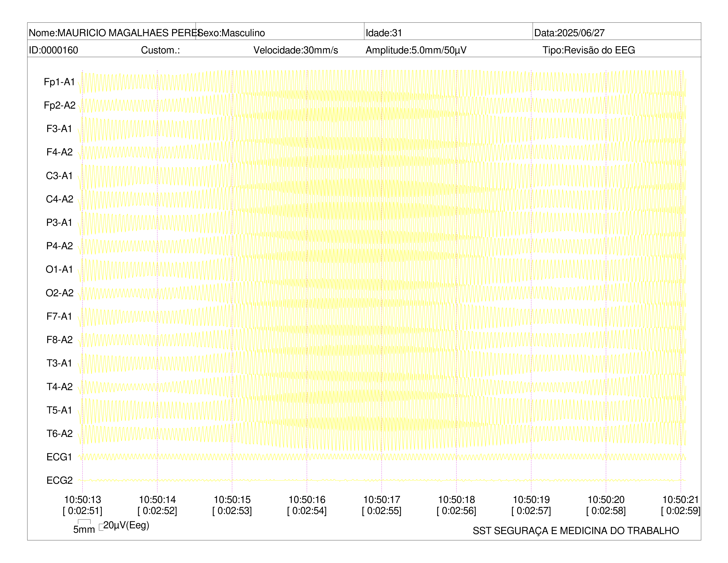
Task: Select the ECG1 channel label
Action: click(59, 457)
